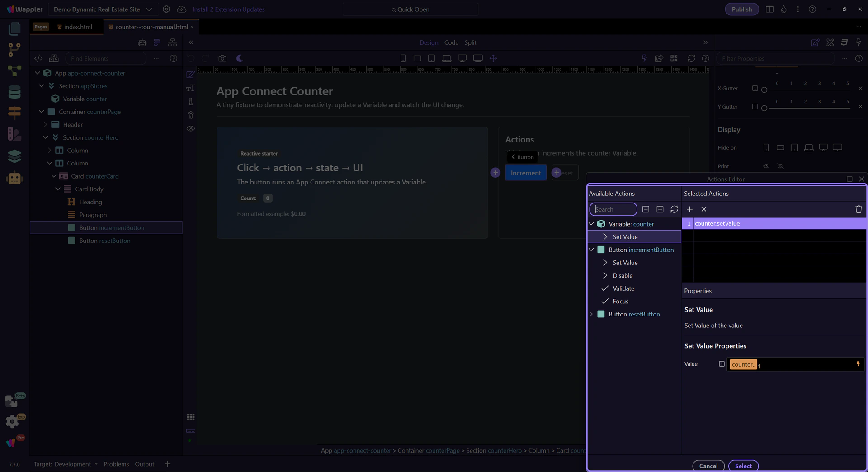Open dynamic data picker for Value field

tap(858, 364)
